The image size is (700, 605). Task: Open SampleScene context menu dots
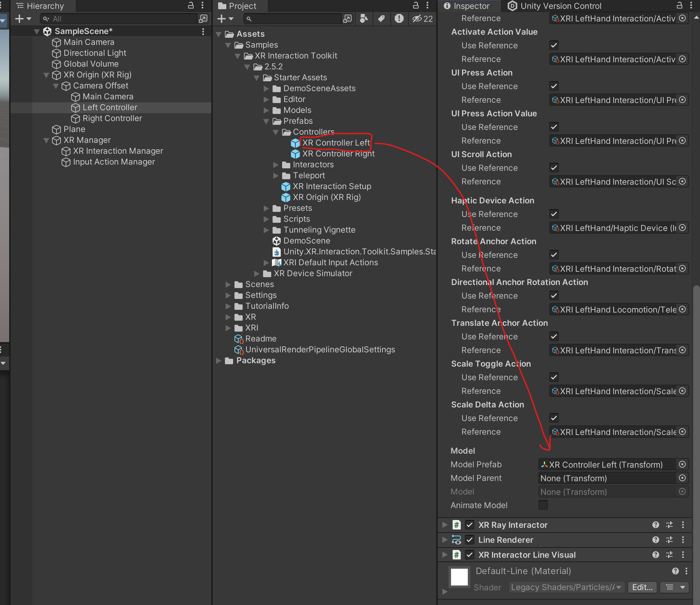click(203, 31)
